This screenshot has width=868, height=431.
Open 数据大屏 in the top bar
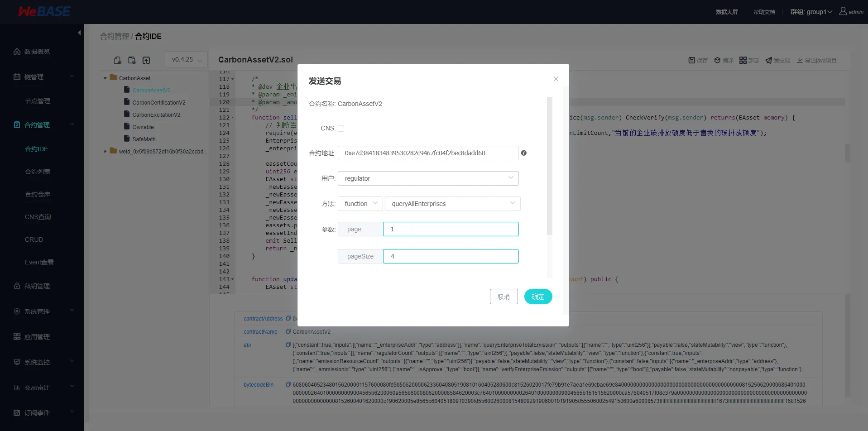pos(727,12)
